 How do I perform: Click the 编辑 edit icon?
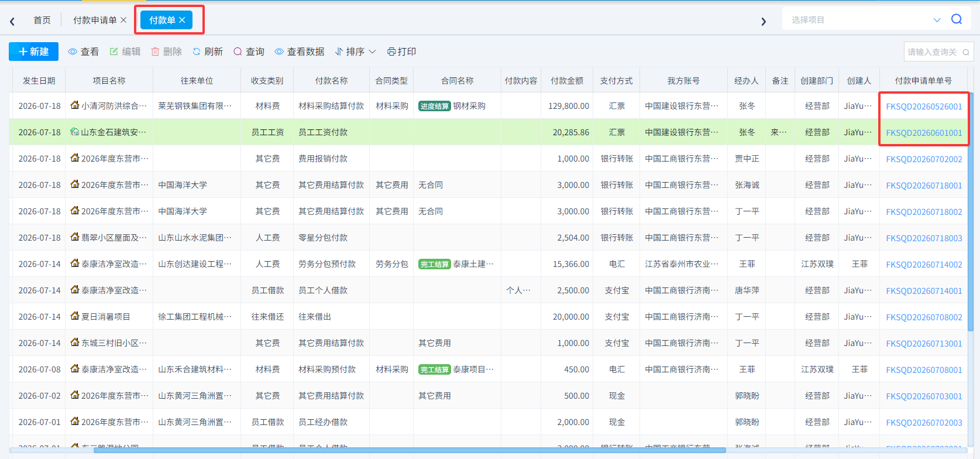114,52
